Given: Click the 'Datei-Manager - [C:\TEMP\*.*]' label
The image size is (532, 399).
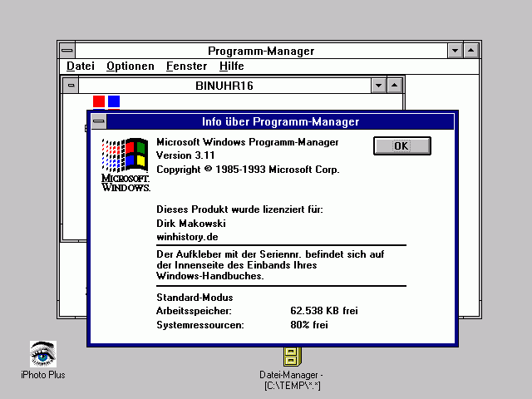Looking at the screenshot, I should point(292,381).
